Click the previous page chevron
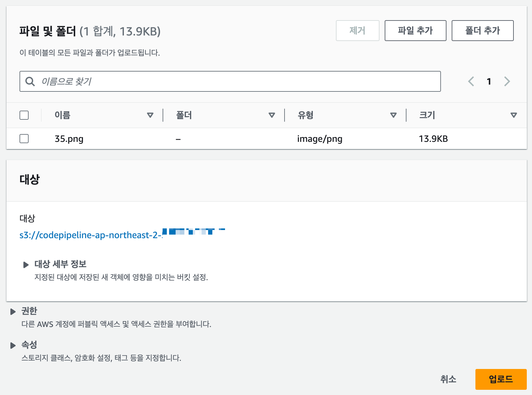Image resolution: width=532 pixels, height=395 pixels. click(471, 81)
